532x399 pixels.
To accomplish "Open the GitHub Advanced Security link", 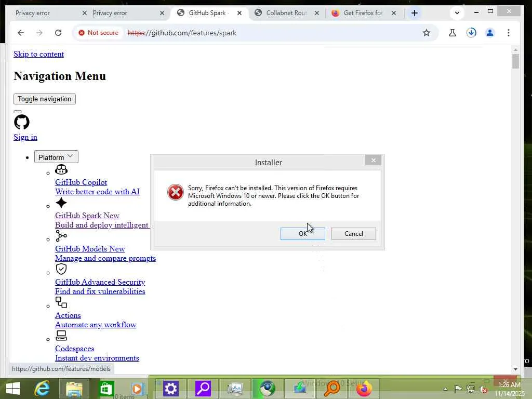I will click(x=100, y=282).
